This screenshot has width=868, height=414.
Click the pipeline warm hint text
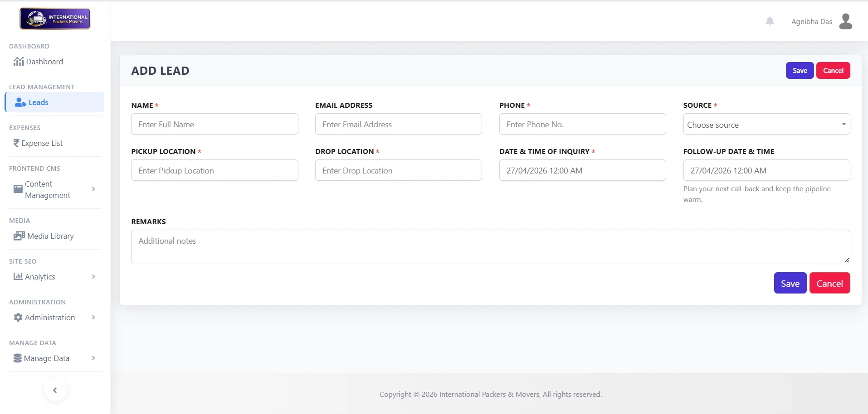[757, 194]
